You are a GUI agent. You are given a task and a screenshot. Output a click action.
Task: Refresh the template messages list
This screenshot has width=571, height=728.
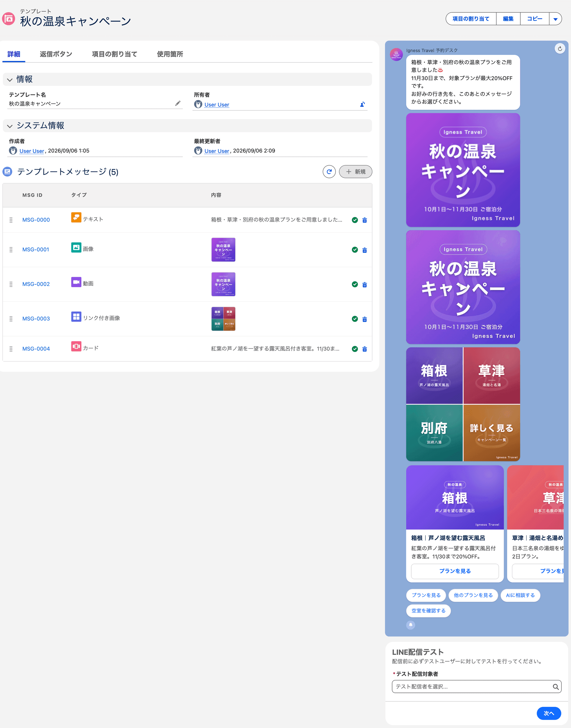pyautogui.click(x=329, y=172)
